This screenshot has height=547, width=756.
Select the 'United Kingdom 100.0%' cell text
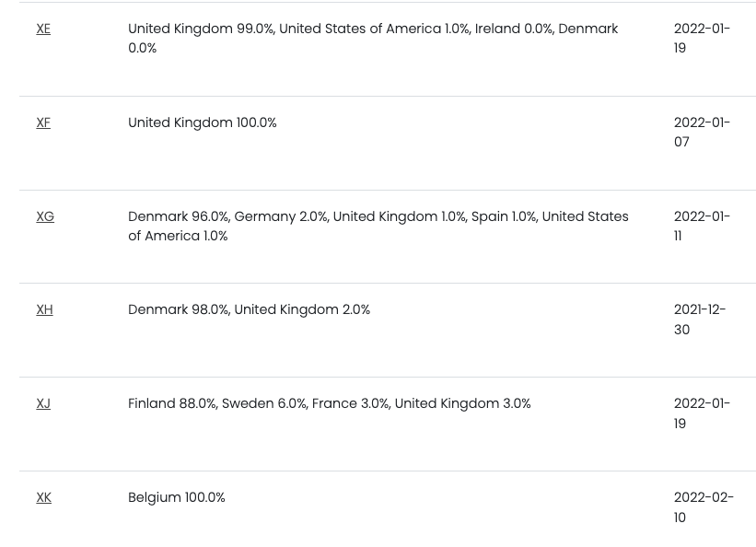pyautogui.click(x=203, y=123)
